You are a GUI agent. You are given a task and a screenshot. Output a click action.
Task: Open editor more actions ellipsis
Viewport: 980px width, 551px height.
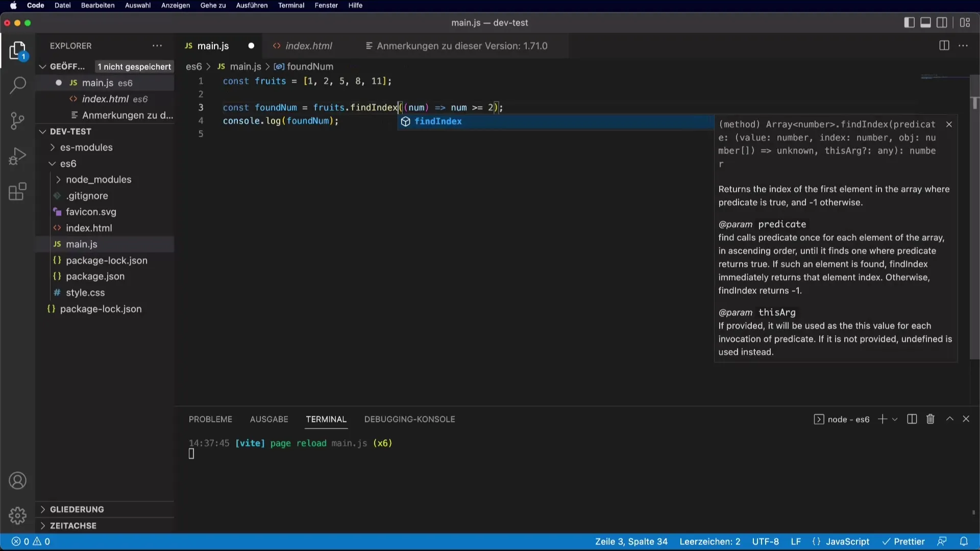click(x=963, y=46)
